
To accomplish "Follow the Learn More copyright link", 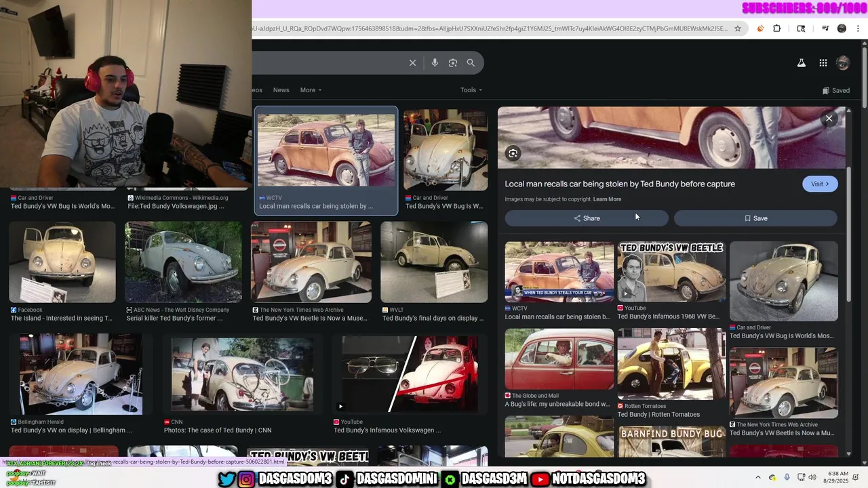I will tap(607, 199).
